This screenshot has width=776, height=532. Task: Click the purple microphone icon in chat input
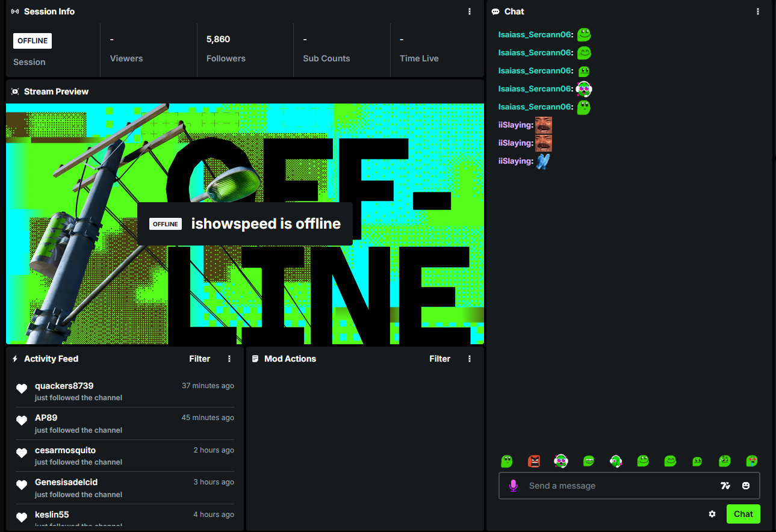click(513, 486)
